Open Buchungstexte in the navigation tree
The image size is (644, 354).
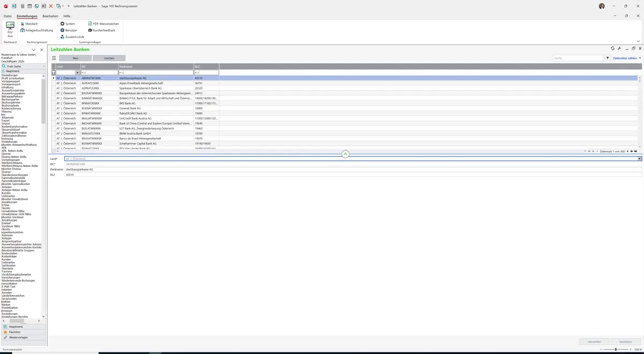point(11,106)
